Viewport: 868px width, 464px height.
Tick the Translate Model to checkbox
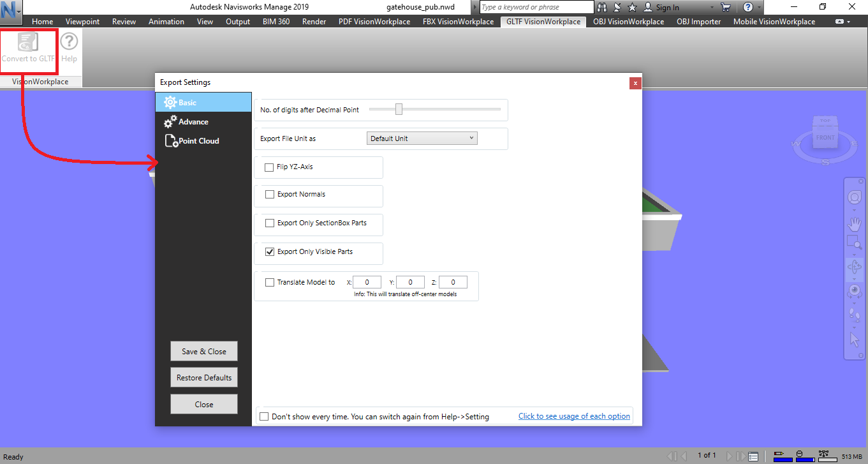(270, 283)
